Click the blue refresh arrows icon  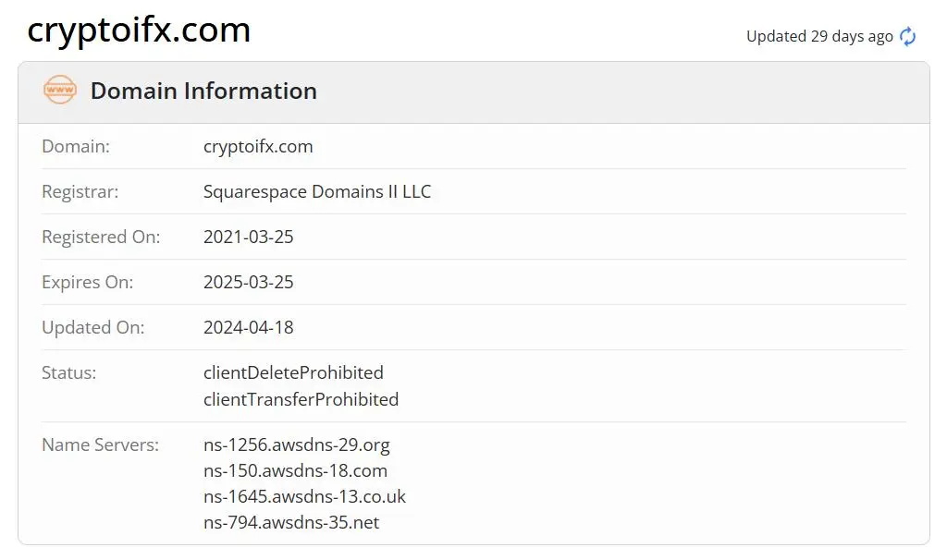tap(907, 37)
